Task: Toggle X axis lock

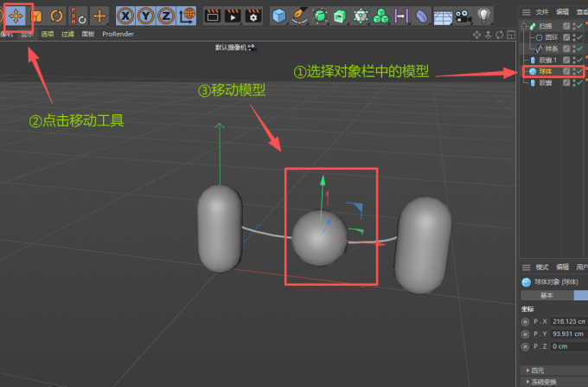Action: tap(126, 16)
